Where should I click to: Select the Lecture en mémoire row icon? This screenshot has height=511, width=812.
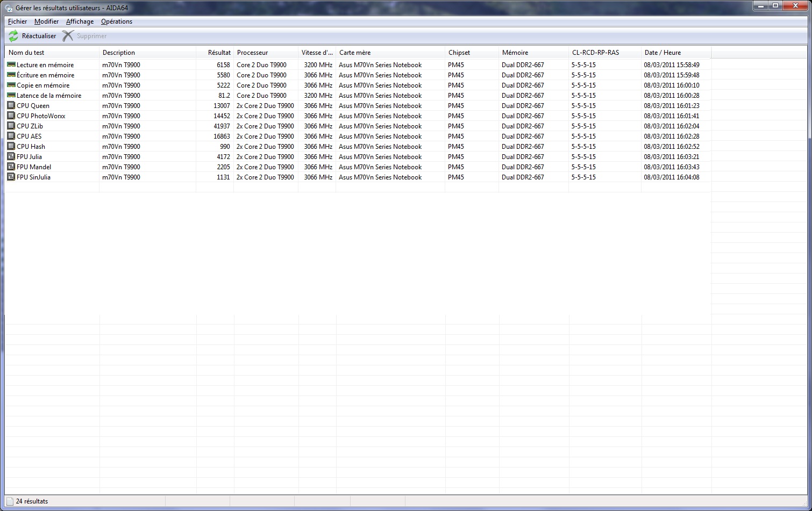coord(11,65)
